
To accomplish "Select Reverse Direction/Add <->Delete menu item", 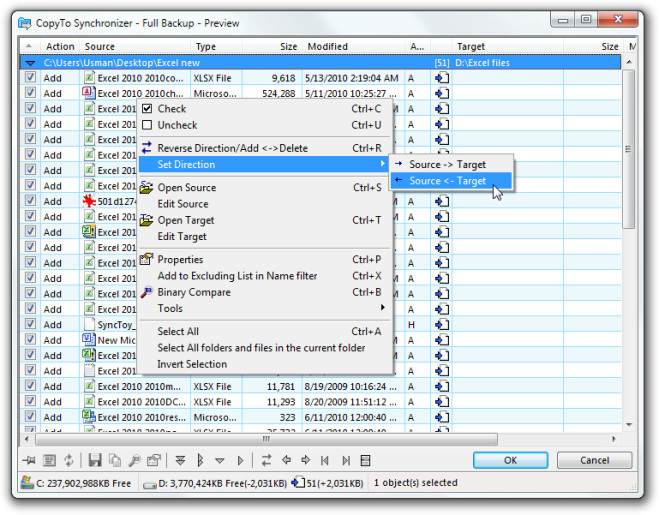I will point(264,148).
